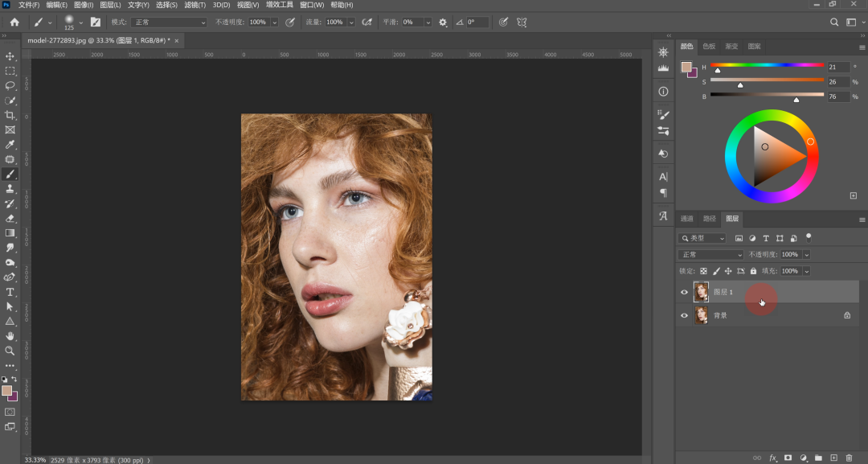Expand the 不透明度 dropdown in options bar
868x464 pixels.
point(274,23)
